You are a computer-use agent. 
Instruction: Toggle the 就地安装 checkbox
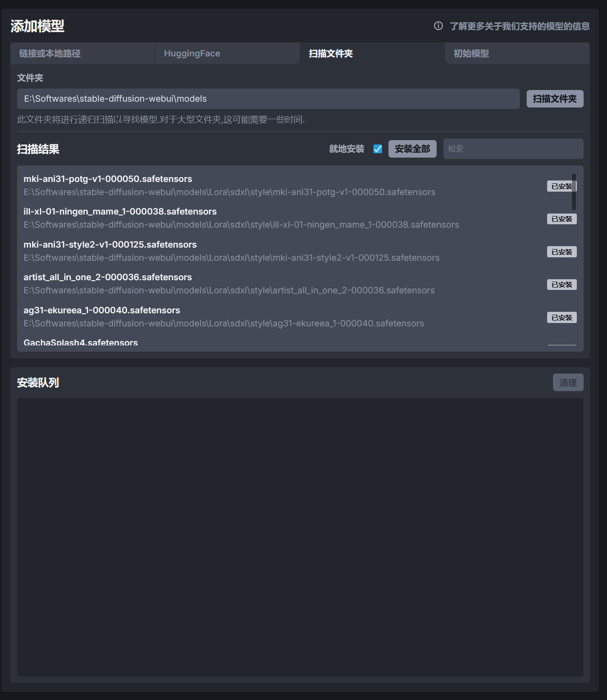coord(378,149)
